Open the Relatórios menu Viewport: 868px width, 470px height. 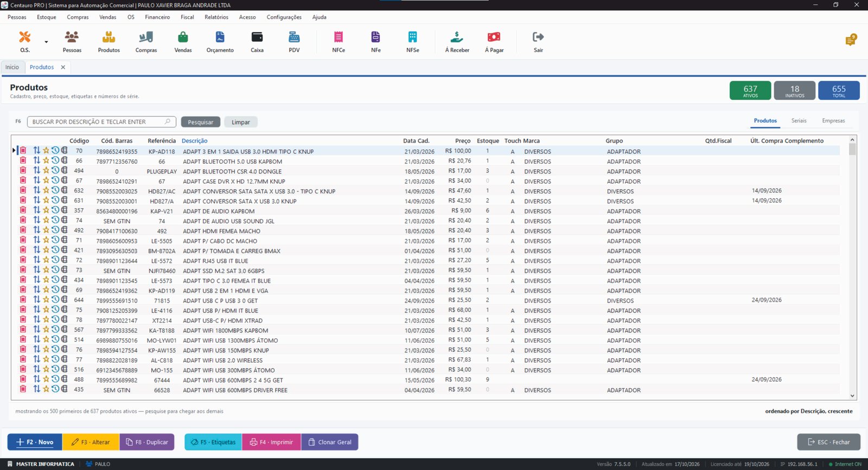point(216,17)
